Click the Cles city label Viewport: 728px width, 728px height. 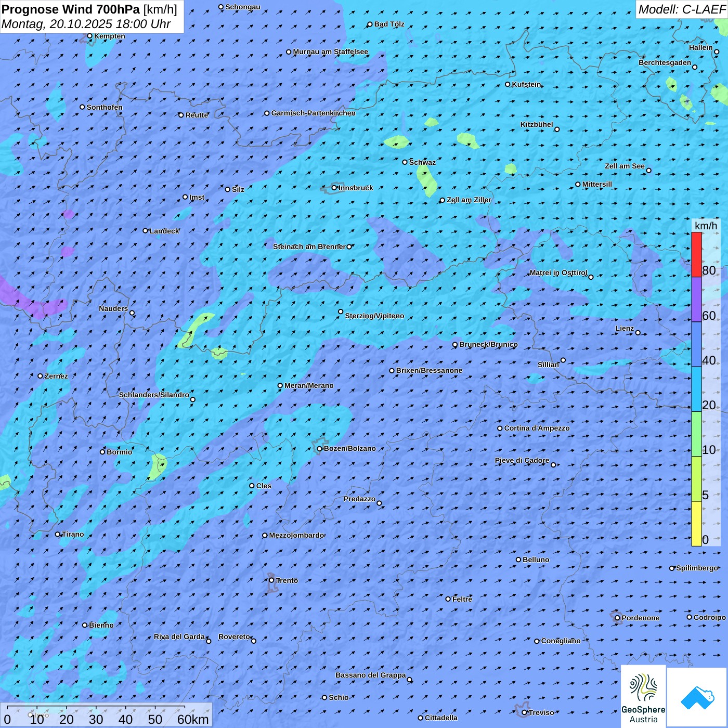[x=264, y=486]
